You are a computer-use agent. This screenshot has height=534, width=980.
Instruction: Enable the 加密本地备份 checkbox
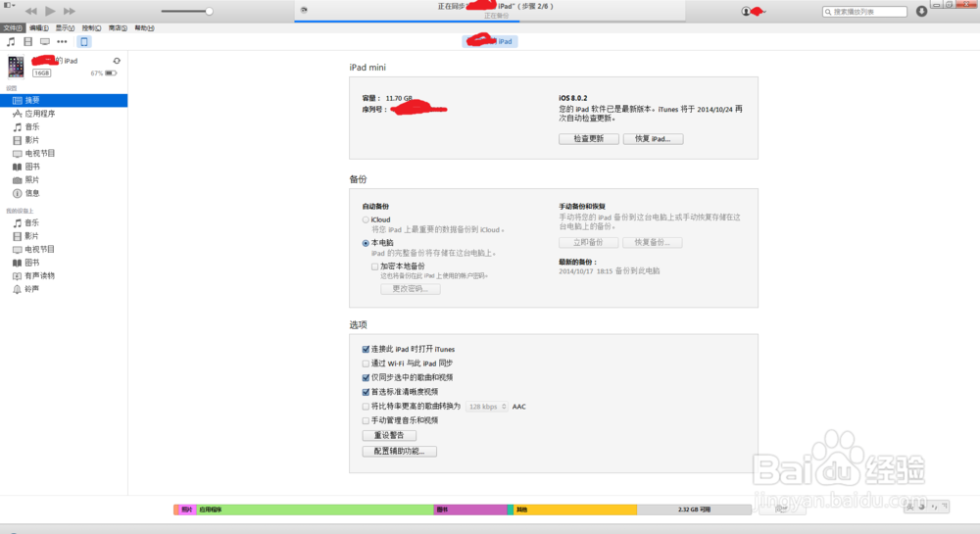point(375,267)
